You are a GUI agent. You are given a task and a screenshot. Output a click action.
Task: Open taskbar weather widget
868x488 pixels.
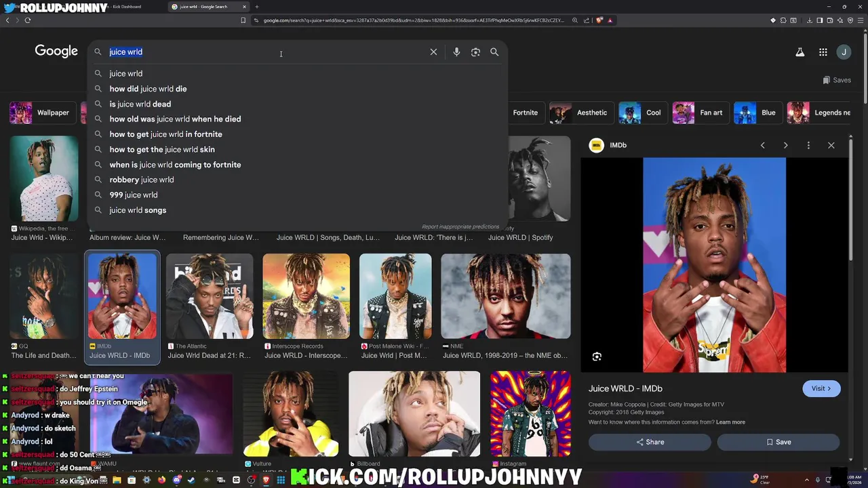tap(759, 480)
